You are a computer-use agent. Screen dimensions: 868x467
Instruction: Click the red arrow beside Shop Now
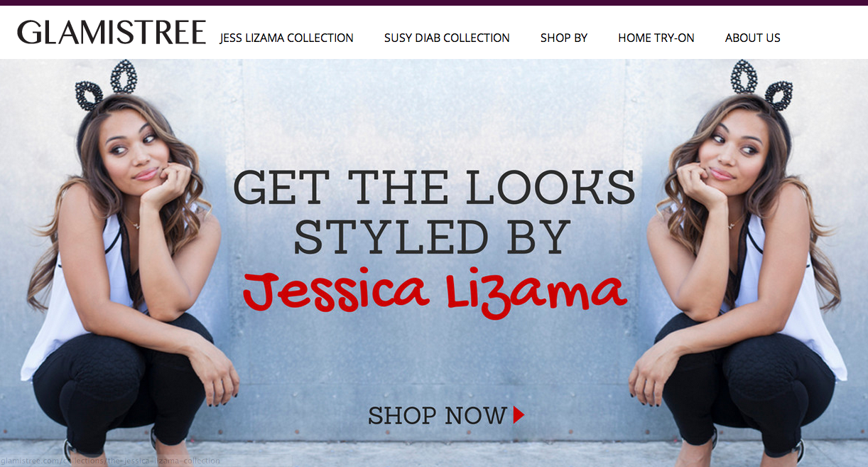pos(519,415)
